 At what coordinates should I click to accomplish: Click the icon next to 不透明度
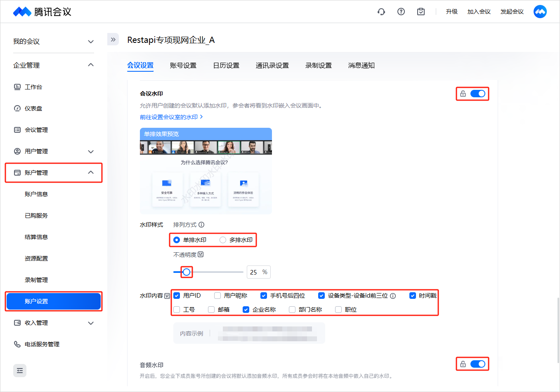tap(201, 254)
